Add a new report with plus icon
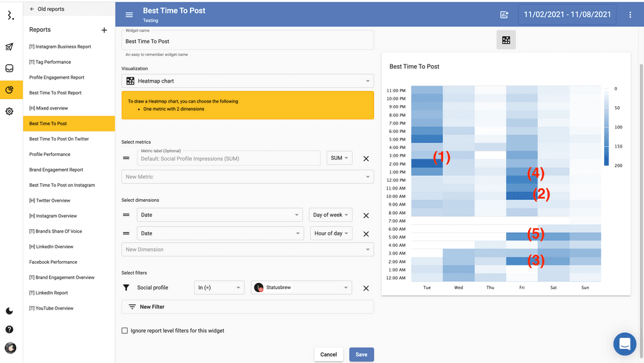The width and height of the screenshot is (644, 363). 104,30
